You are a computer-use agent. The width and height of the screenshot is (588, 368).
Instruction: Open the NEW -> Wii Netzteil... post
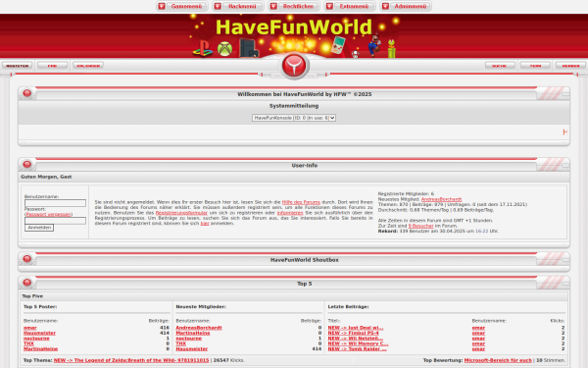pos(356,339)
